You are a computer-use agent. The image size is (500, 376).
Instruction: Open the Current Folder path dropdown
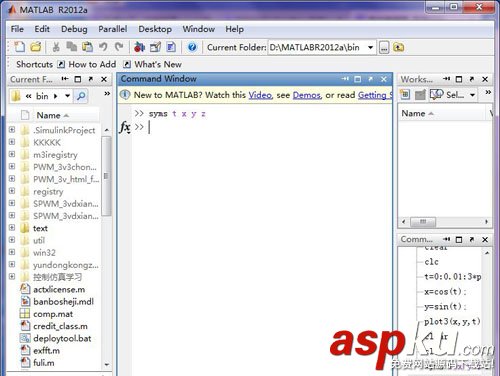370,47
